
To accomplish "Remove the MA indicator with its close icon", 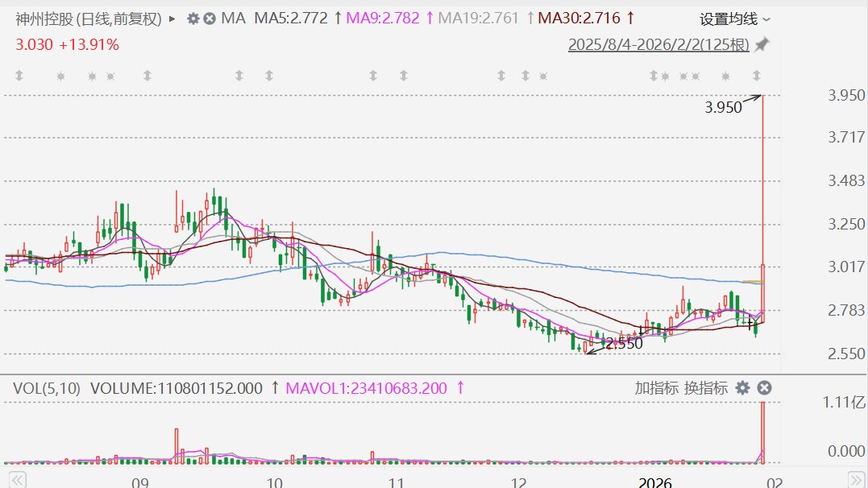I will 210,18.
